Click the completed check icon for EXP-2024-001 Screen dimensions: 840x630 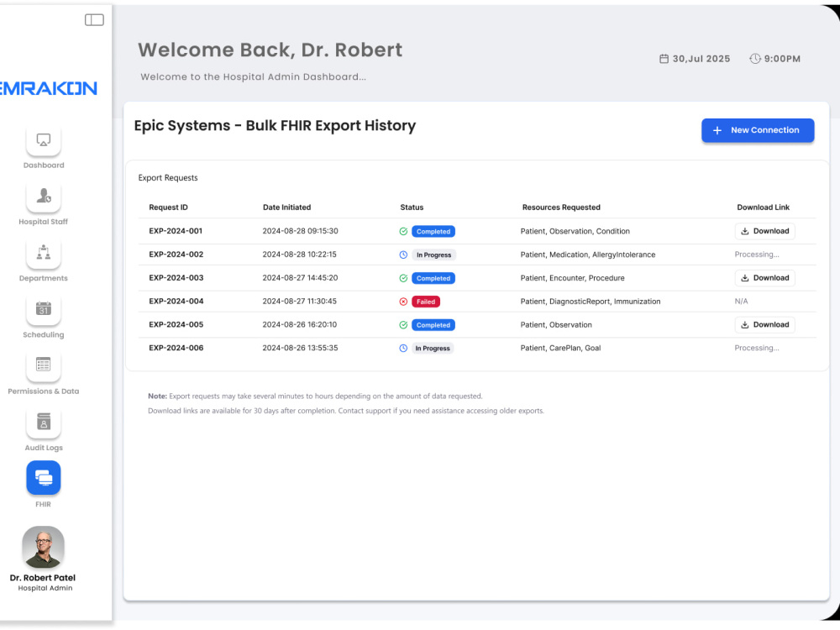click(403, 232)
